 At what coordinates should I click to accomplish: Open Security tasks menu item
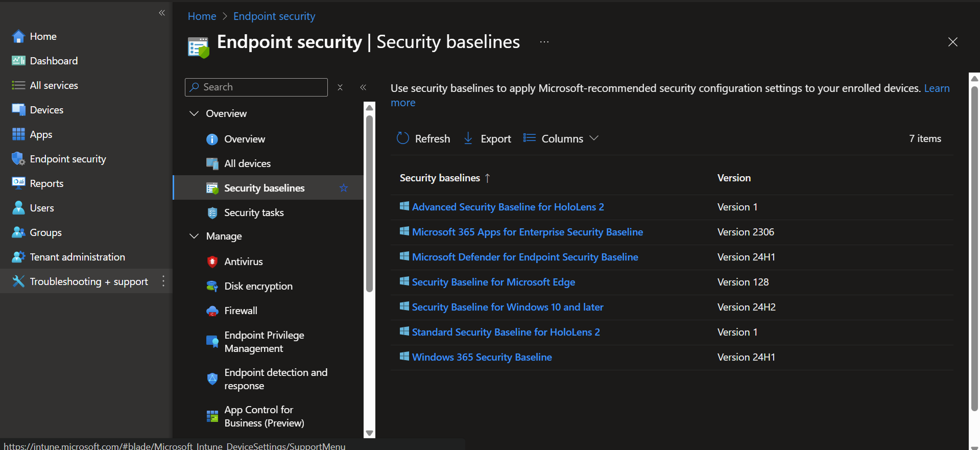(254, 212)
